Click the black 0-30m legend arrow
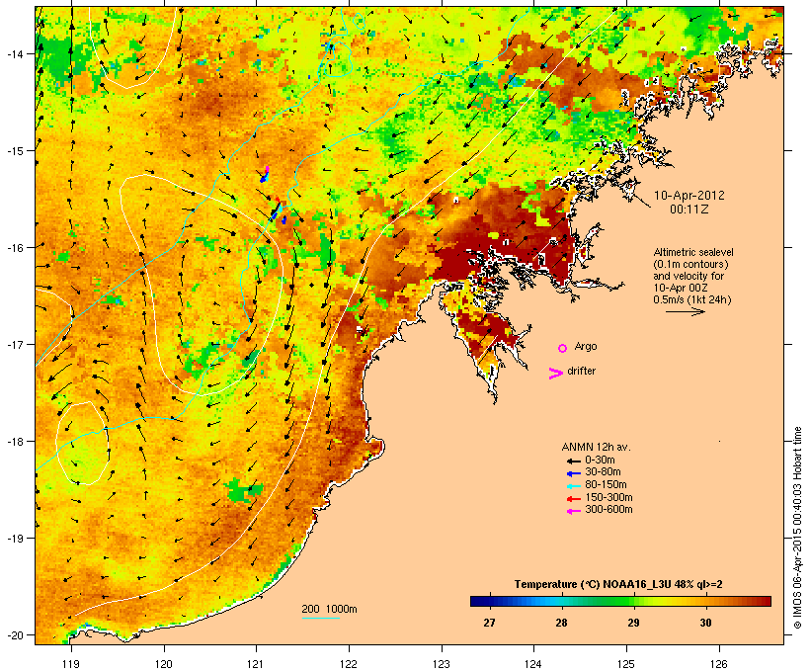Image resolution: width=810 pixels, height=672 pixels. (573, 461)
